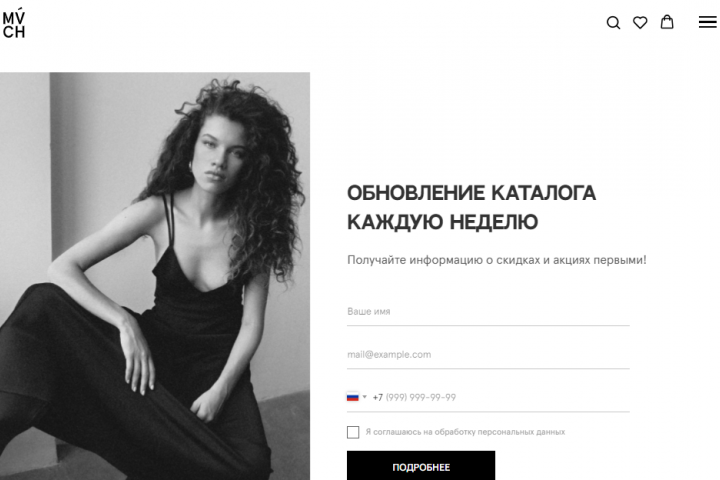The image size is (720, 480).
Task: Click the 'ОБНОВЛЕНИЕ КАТАЛОГА' heading line
Action: click(x=471, y=193)
